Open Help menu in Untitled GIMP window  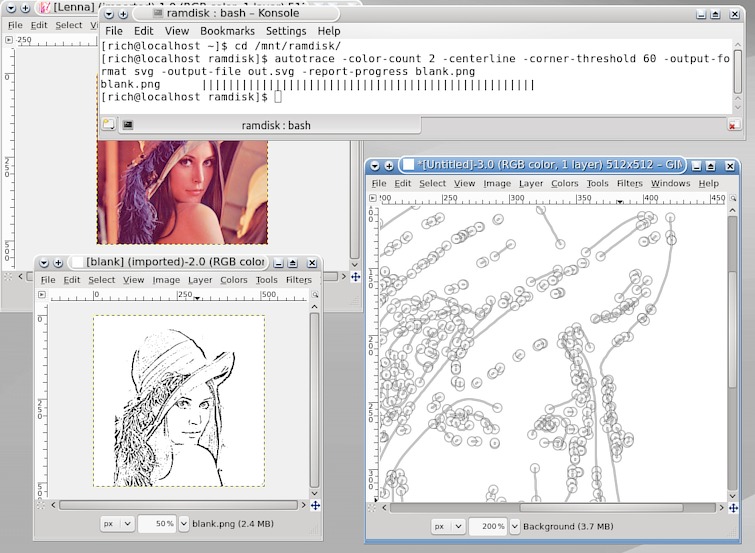click(x=708, y=184)
